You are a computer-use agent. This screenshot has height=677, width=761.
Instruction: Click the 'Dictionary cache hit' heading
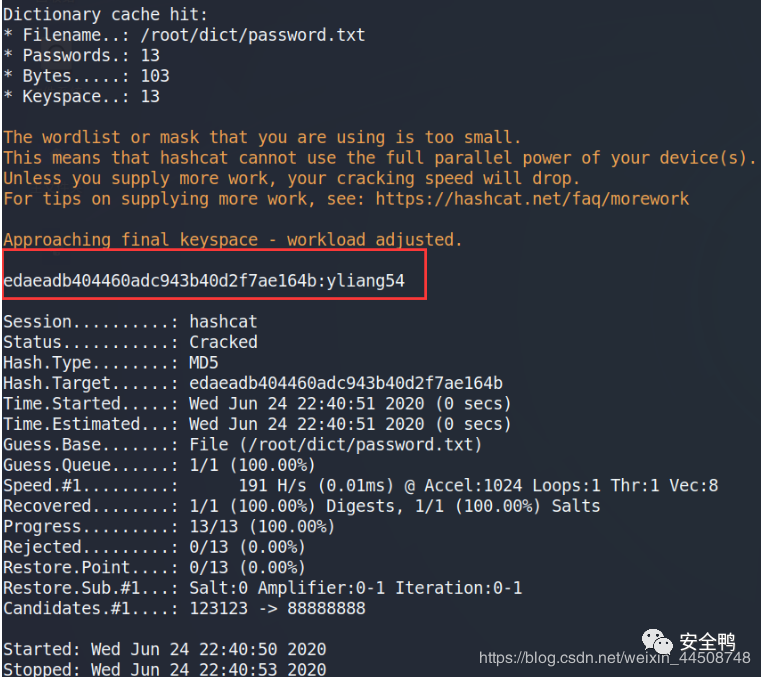[105, 14]
